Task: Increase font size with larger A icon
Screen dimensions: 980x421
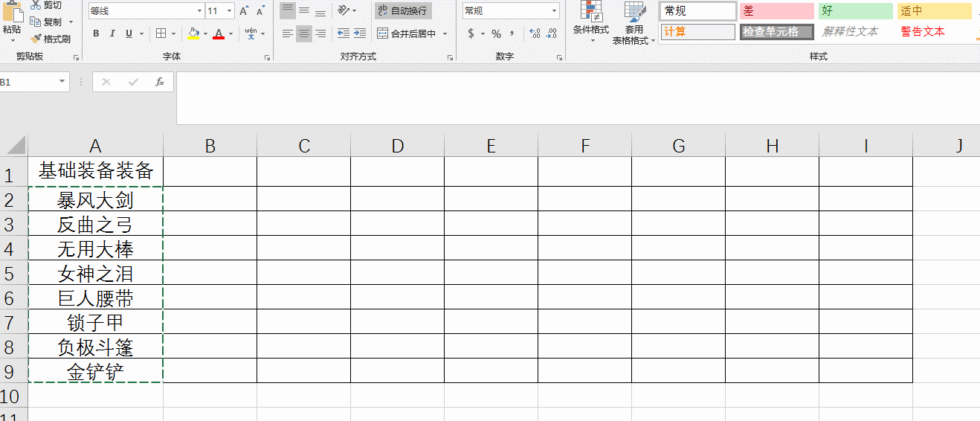Action: pos(245,11)
